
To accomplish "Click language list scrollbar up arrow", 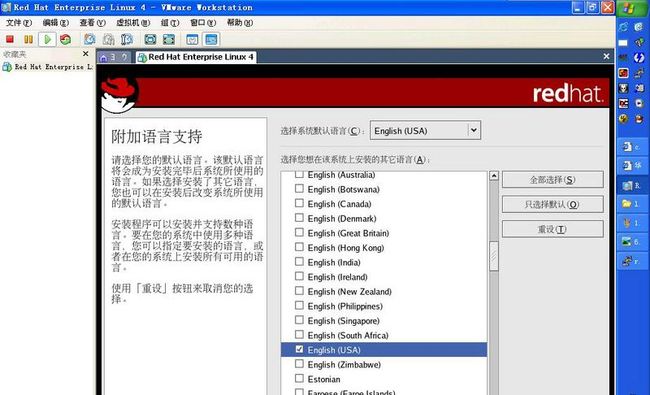I will (x=493, y=176).
